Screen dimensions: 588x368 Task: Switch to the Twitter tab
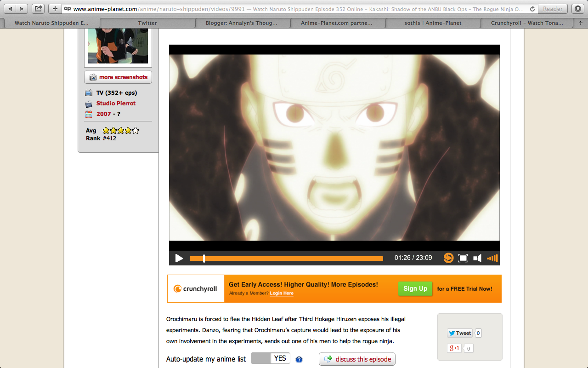pyautogui.click(x=147, y=23)
